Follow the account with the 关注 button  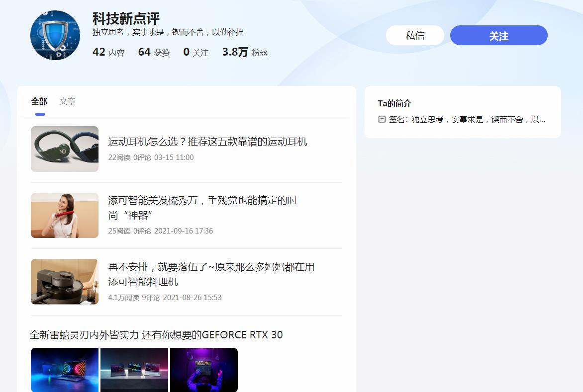point(498,35)
